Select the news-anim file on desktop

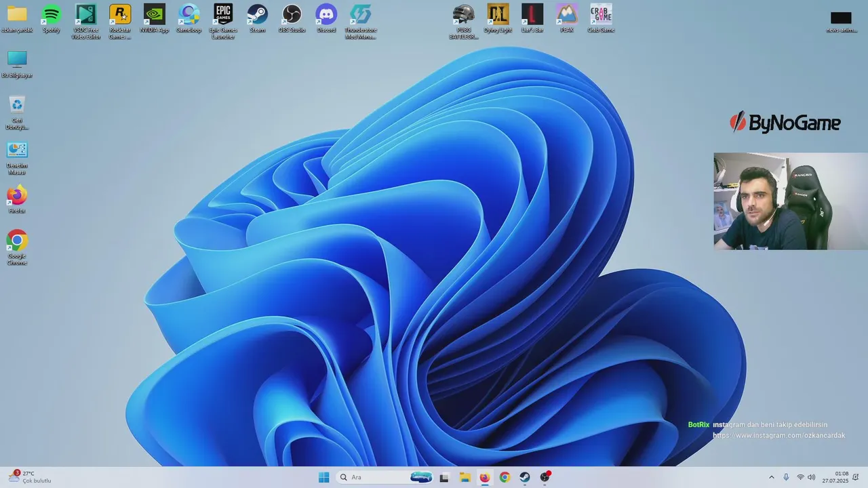841,21
